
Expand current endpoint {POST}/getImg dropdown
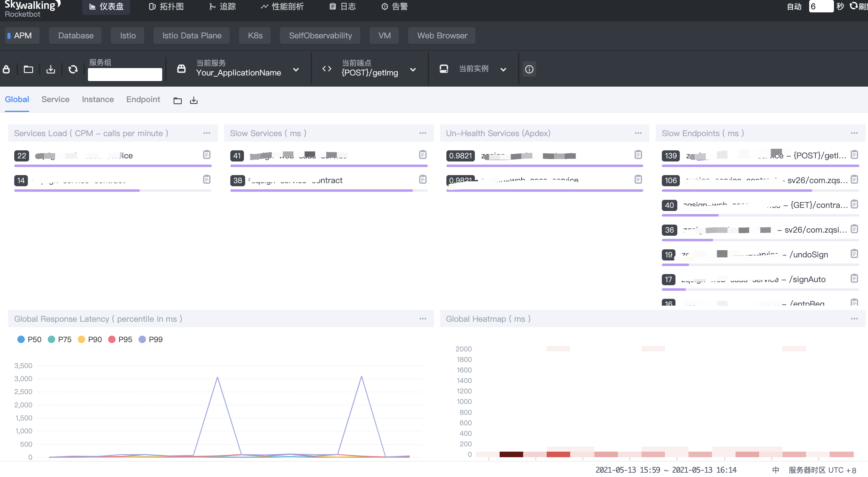(413, 70)
